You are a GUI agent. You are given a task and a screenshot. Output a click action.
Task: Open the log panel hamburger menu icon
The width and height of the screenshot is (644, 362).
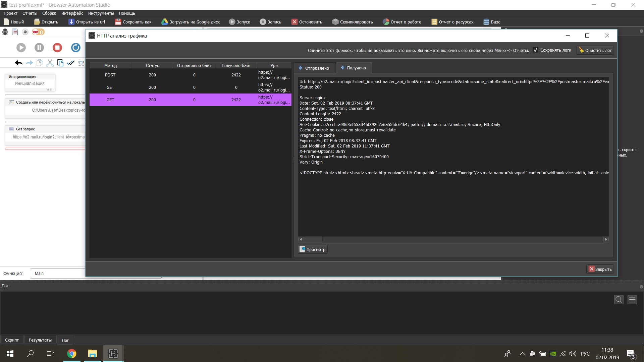click(x=632, y=300)
